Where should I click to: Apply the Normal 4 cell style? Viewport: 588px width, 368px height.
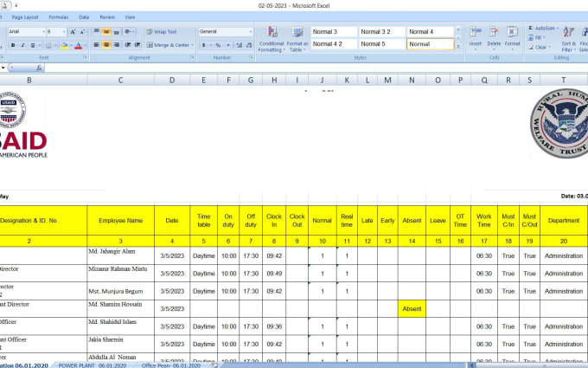430,32
